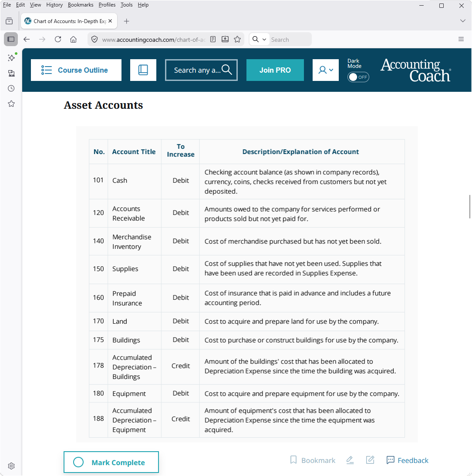Reload the current page
The image size is (472, 476).
tap(58, 39)
